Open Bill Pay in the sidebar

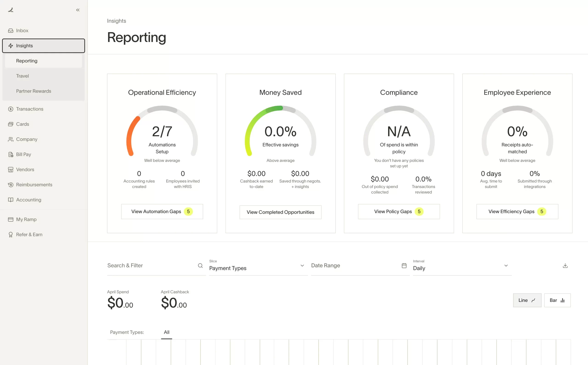(x=23, y=154)
